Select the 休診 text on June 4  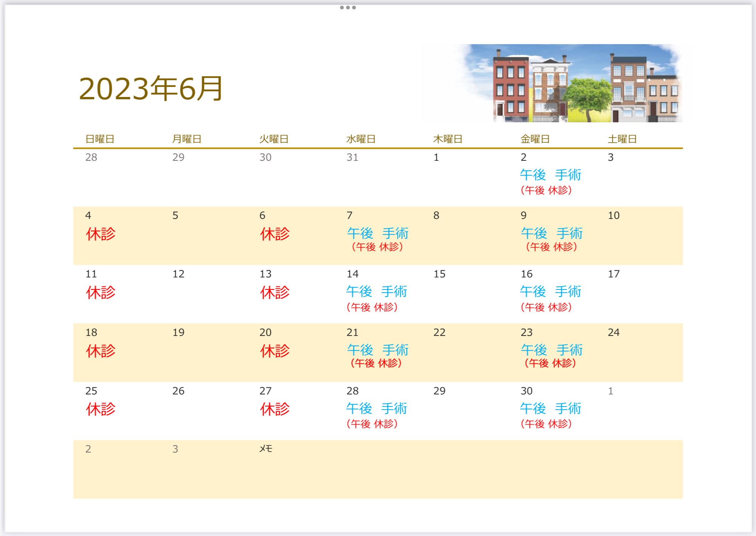[x=100, y=234]
